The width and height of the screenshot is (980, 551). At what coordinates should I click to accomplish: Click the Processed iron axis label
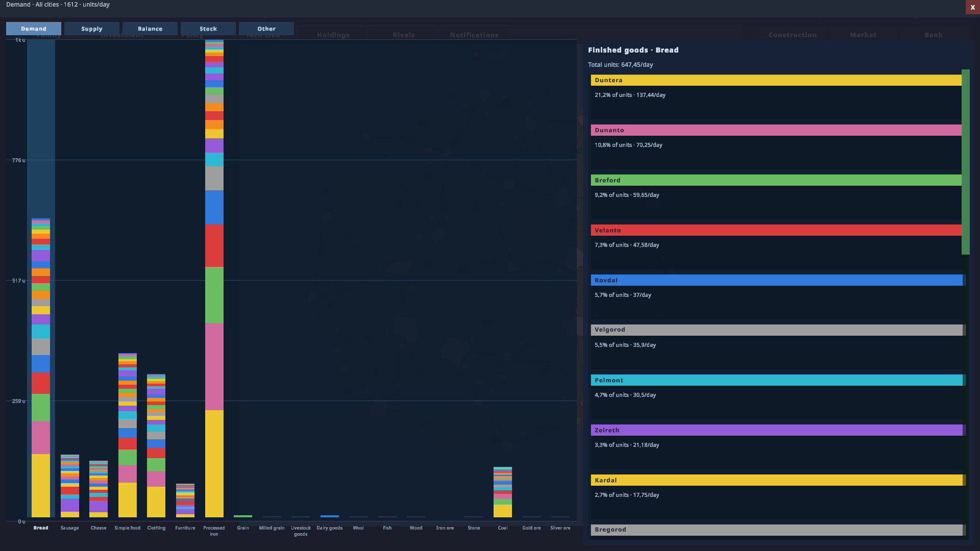214,531
